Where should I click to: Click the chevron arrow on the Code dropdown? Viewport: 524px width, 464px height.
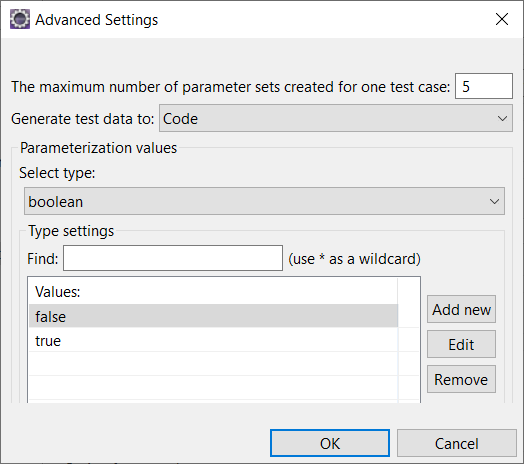click(502, 118)
